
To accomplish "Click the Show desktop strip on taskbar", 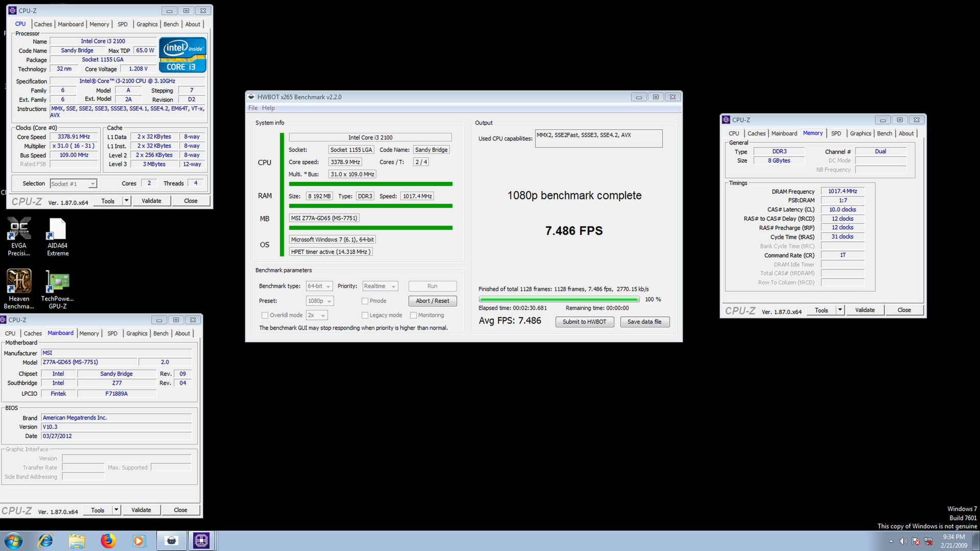I will point(976,541).
